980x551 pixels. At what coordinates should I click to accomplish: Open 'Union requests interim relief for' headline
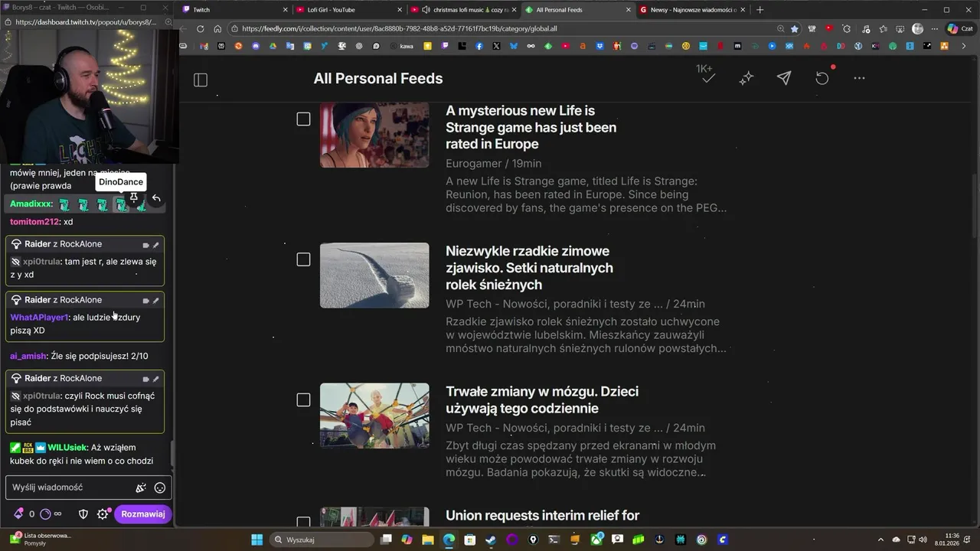(542, 516)
